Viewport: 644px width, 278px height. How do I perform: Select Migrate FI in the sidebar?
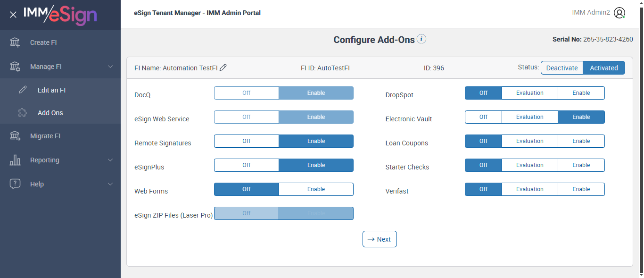click(x=45, y=136)
